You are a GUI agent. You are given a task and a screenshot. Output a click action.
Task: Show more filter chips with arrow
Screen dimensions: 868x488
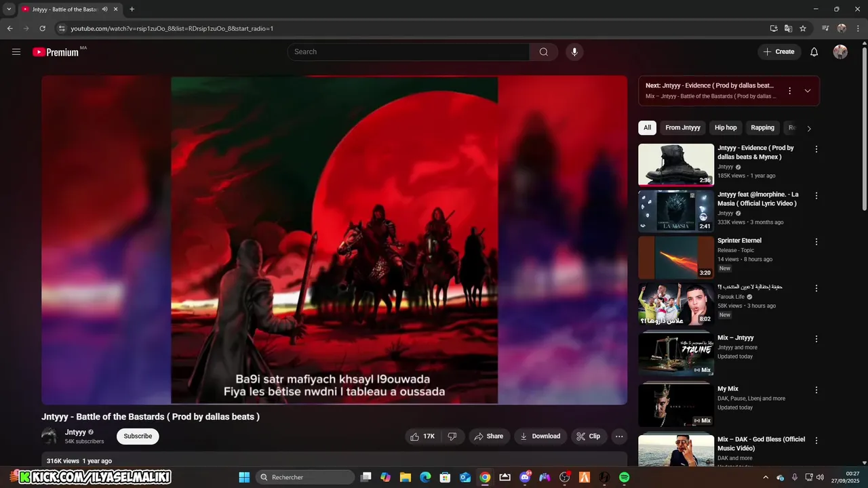point(808,128)
